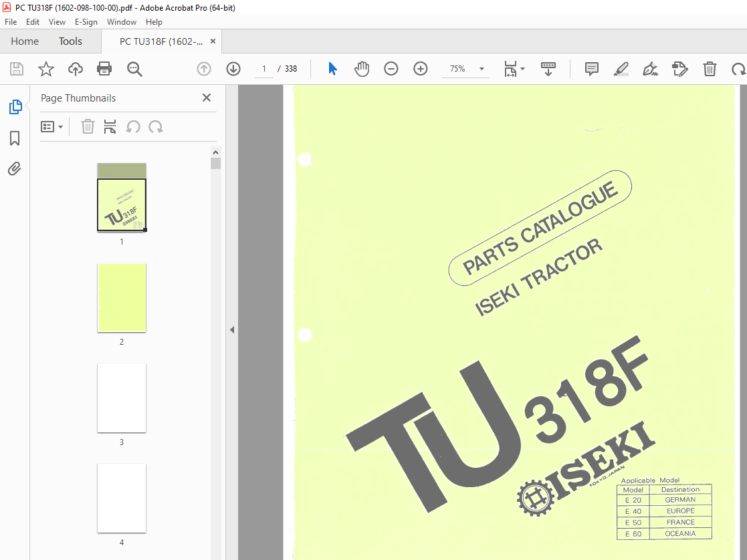Viewport: 747px width, 560px height.
Task: Click the thumbnails scrollbar up arrow
Action: pyautogui.click(x=215, y=152)
